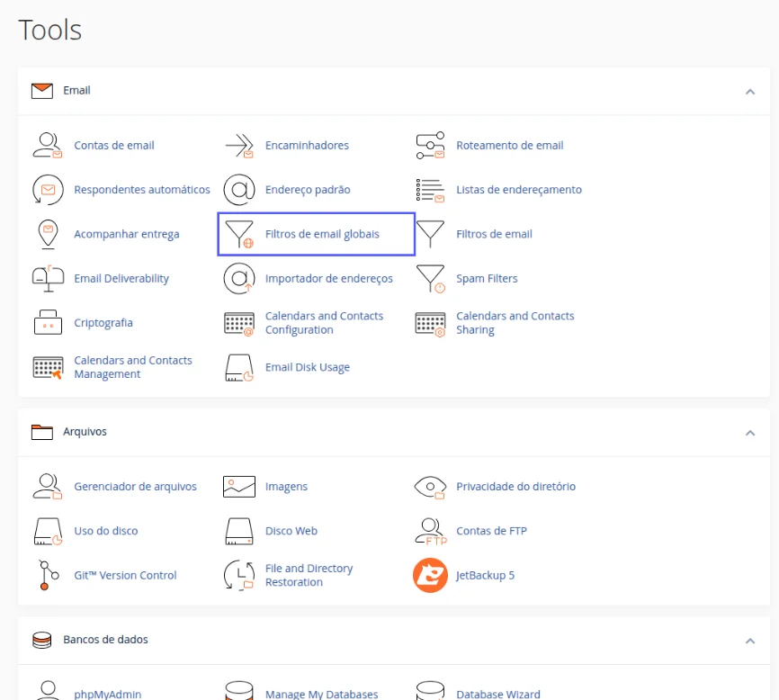Viewport: 779px width, 700px height.
Task: Click File and Directory Restoration icon
Action: (239, 575)
